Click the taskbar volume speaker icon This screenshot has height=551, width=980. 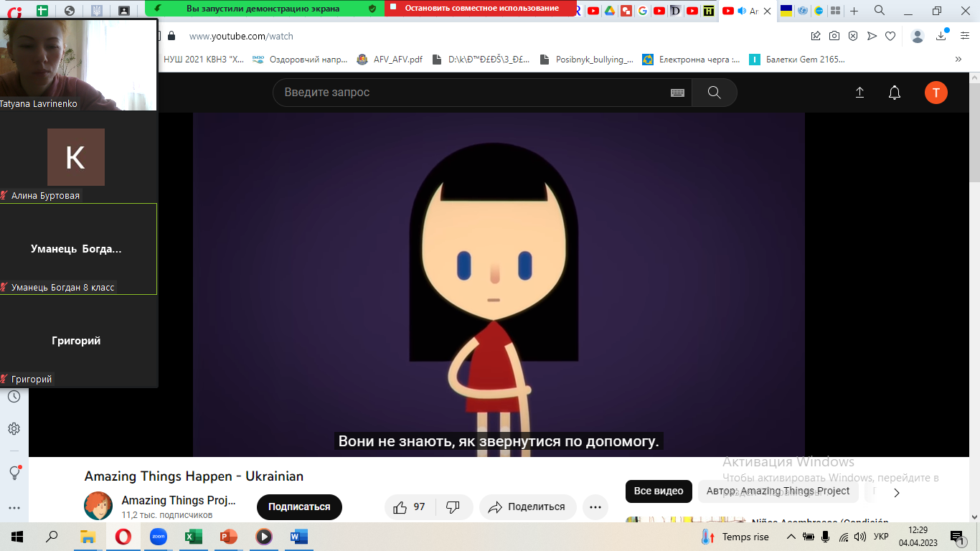[x=859, y=537]
